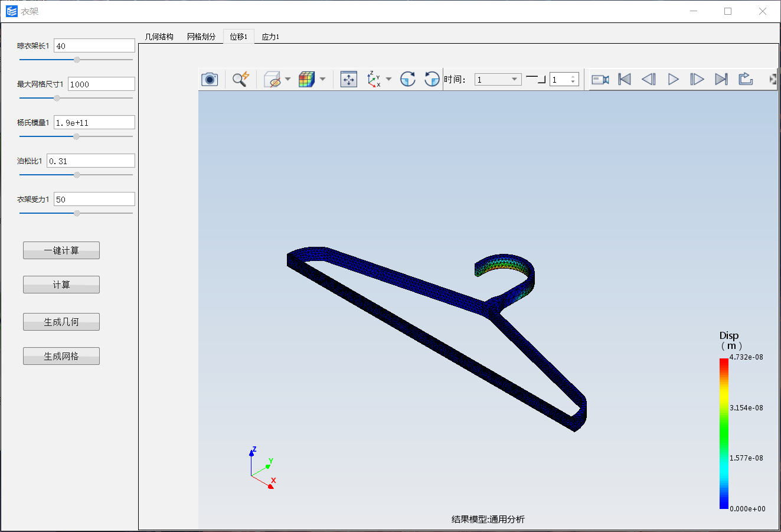
Task: Click legend value 0.000e+00
Action: (747, 508)
